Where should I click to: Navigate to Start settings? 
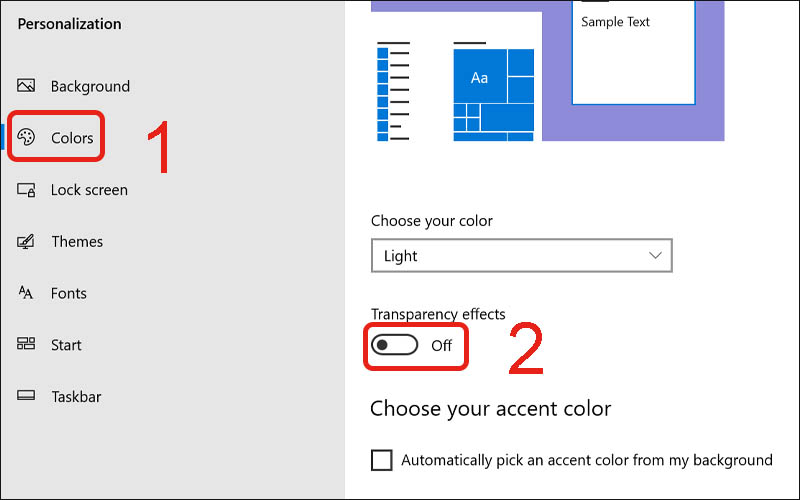pos(66,345)
